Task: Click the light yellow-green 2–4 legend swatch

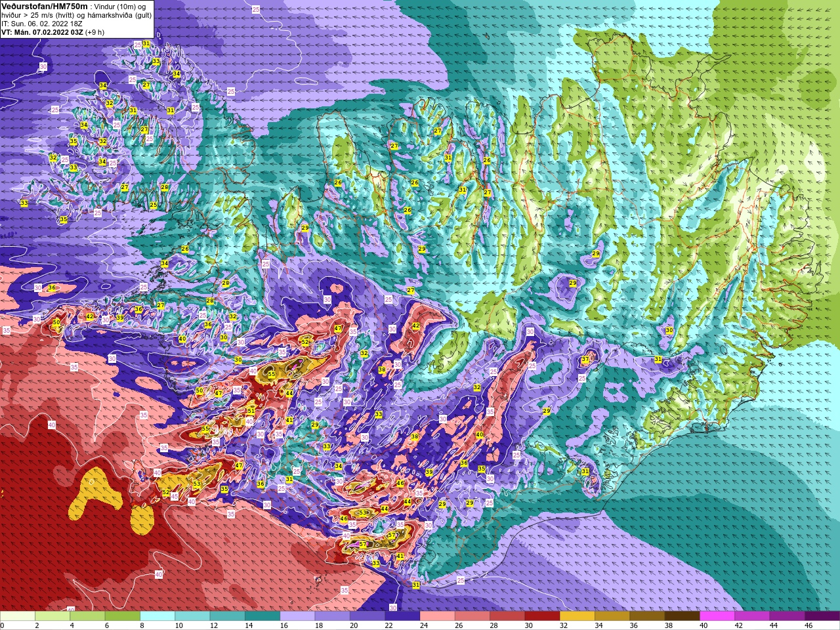Action: pyautogui.click(x=52, y=616)
